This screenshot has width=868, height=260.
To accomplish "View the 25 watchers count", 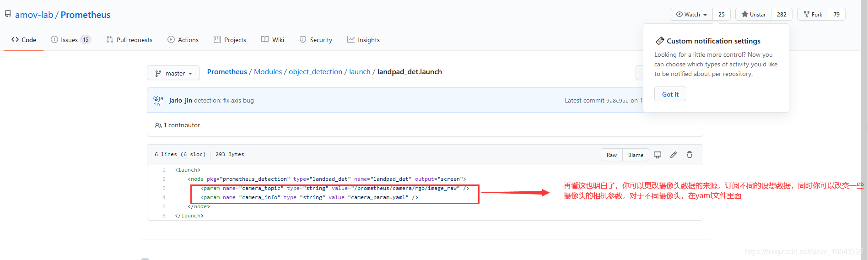I will click(722, 14).
